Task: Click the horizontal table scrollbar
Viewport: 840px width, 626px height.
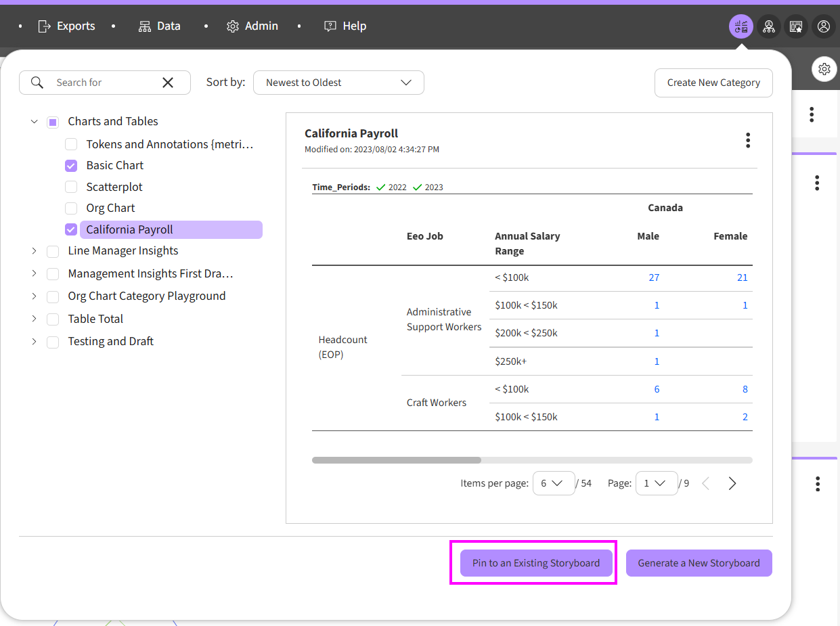Action: coord(397,460)
